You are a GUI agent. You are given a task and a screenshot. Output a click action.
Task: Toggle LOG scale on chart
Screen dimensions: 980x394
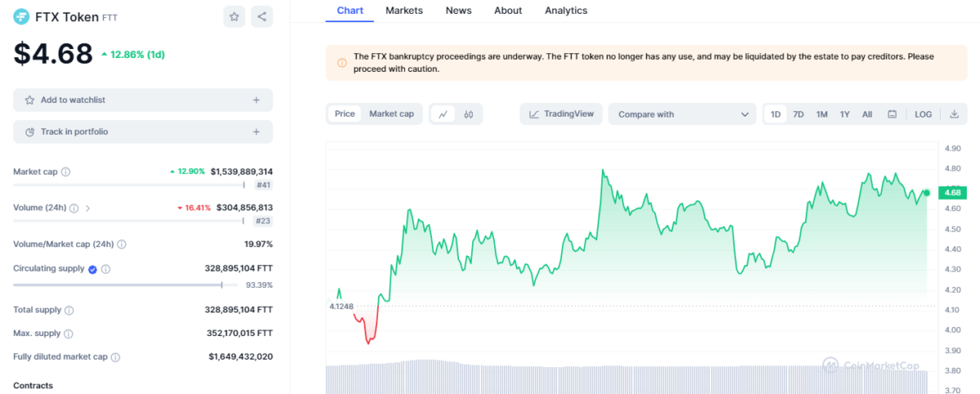coord(923,114)
